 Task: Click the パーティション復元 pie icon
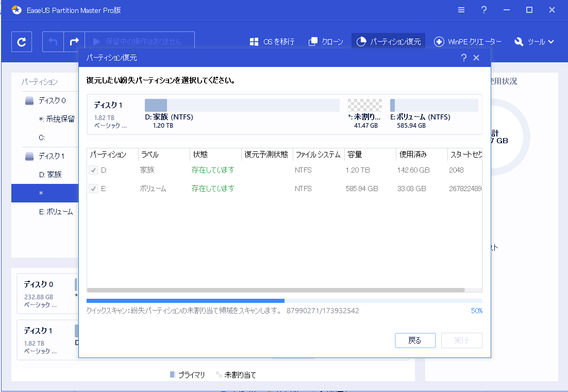(x=361, y=42)
